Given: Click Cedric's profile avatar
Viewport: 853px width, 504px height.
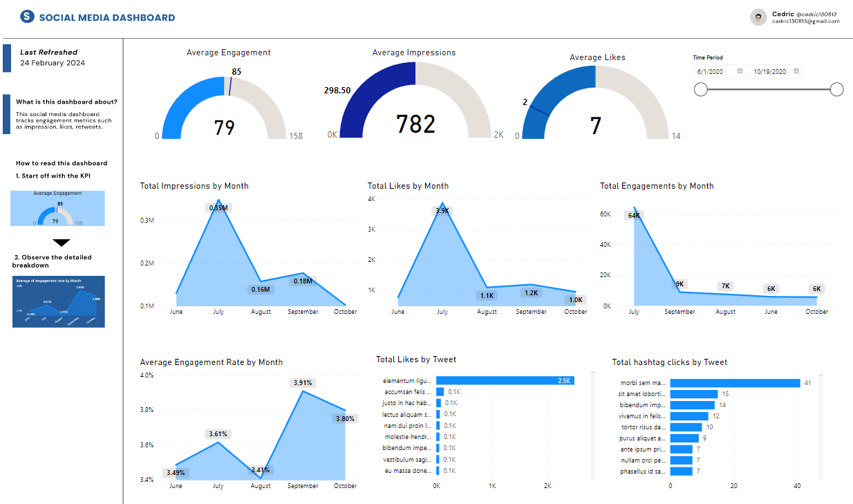Looking at the screenshot, I should coord(758,17).
